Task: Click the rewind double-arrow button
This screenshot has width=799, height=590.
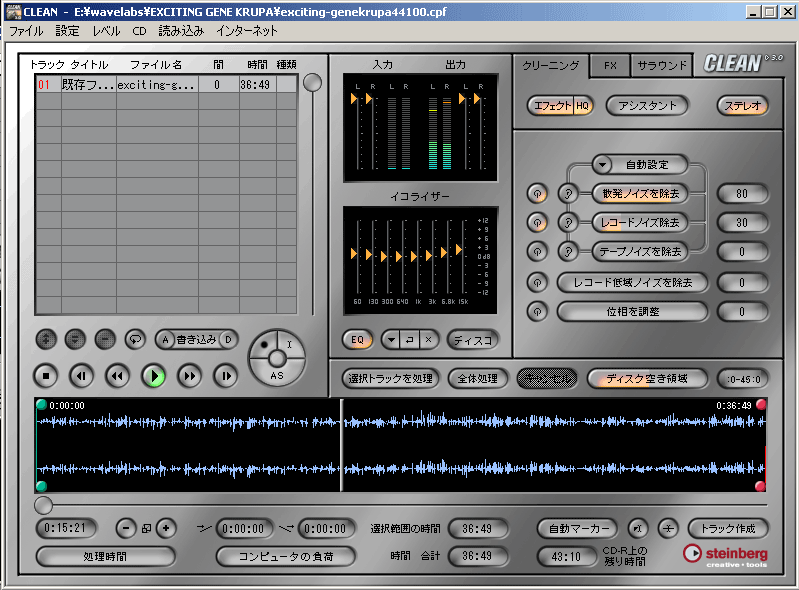Action: click(117, 377)
